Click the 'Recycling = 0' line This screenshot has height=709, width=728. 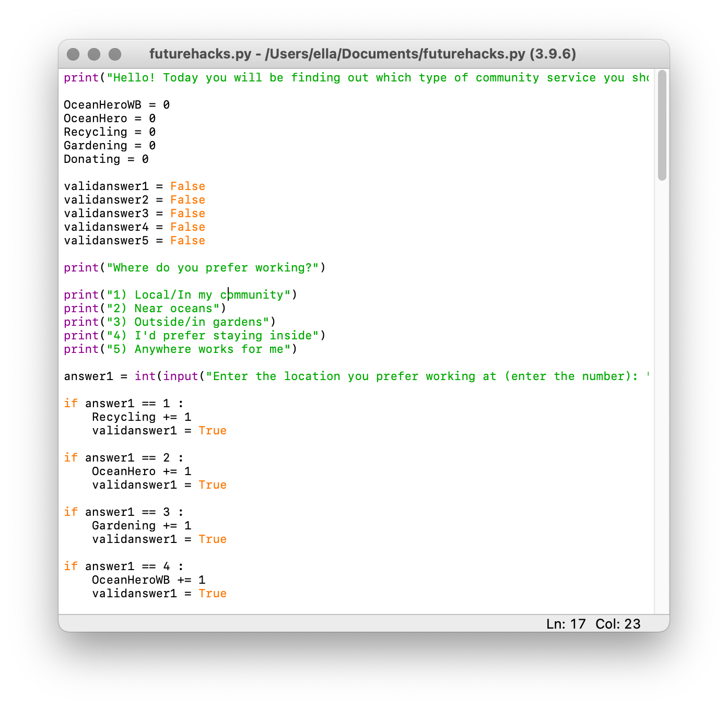pyautogui.click(x=110, y=132)
